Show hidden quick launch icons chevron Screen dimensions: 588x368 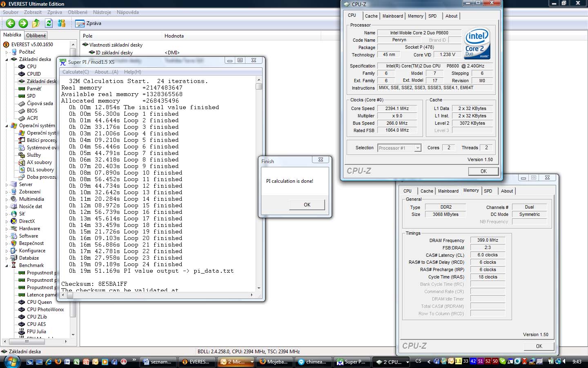134,360
